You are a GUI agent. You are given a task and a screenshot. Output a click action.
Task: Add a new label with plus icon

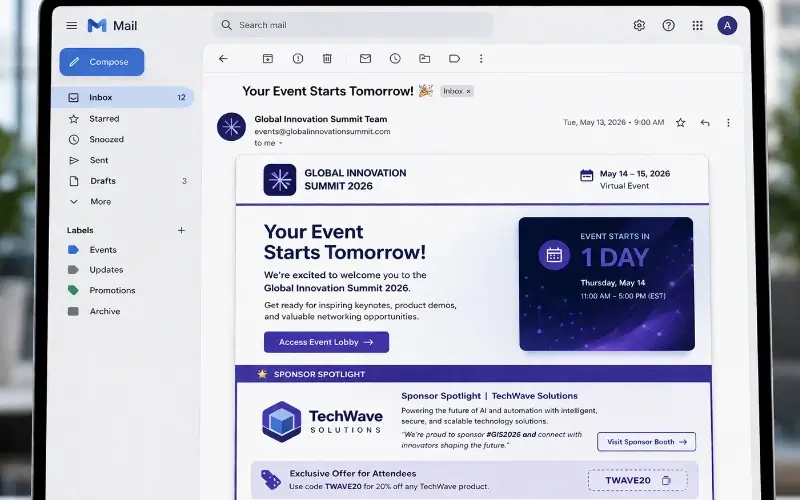tap(181, 230)
